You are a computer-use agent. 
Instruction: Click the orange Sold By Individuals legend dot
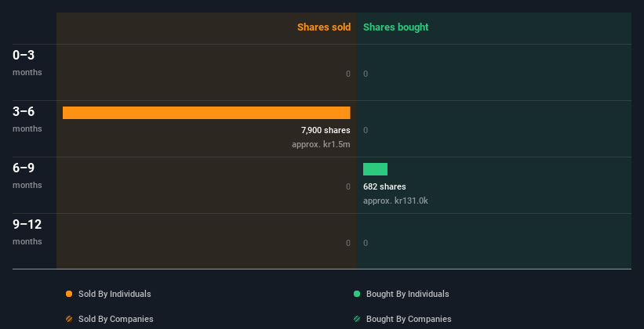69,294
